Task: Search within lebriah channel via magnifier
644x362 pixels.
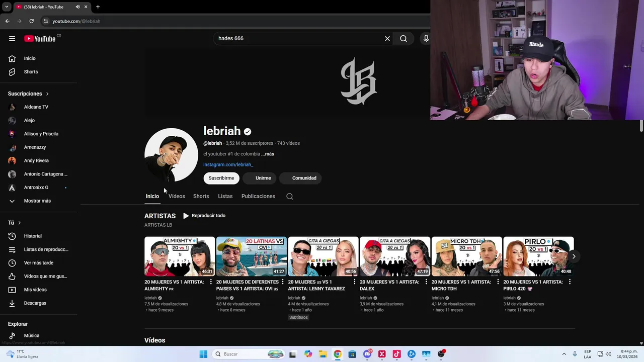Action: (x=290, y=197)
